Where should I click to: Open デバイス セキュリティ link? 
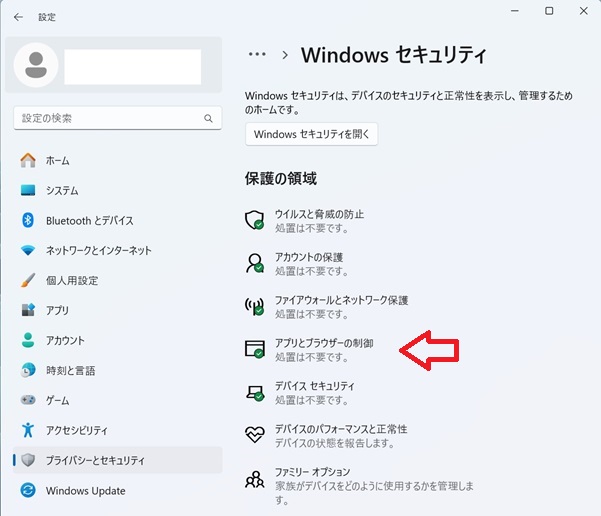point(314,386)
